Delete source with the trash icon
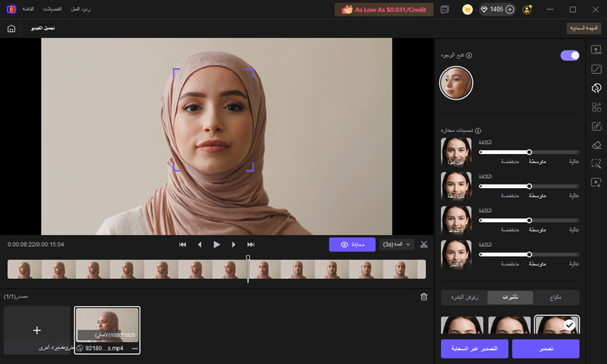This screenshot has width=607, height=364. point(424,297)
